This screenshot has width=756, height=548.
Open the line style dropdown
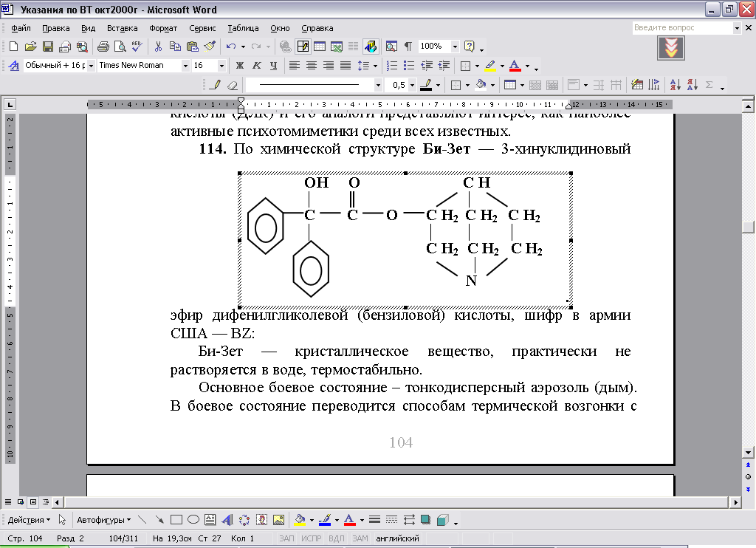pyautogui.click(x=378, y=86)
